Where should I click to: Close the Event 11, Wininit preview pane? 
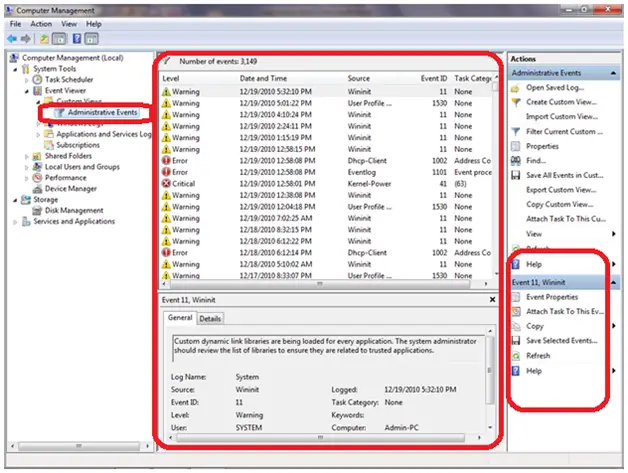493,300
